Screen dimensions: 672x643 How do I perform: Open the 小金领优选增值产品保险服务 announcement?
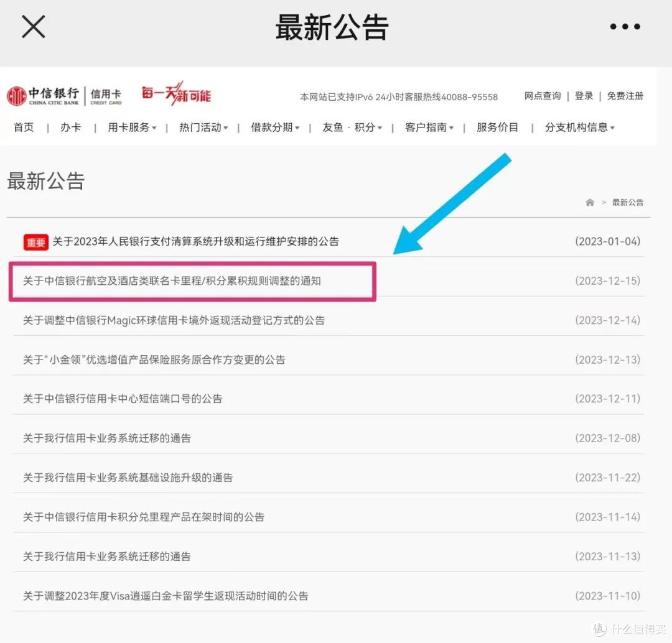tap(154, 360)
